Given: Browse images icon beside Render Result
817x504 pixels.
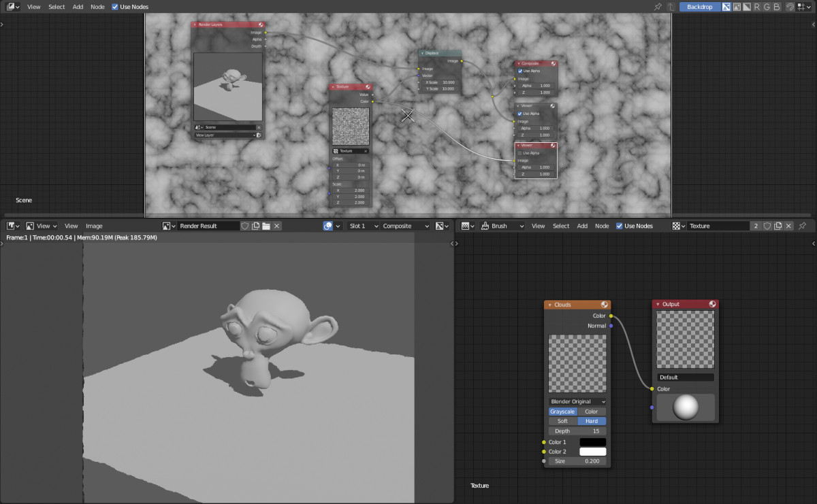Looking at the screenshot, I should point(169,226).
